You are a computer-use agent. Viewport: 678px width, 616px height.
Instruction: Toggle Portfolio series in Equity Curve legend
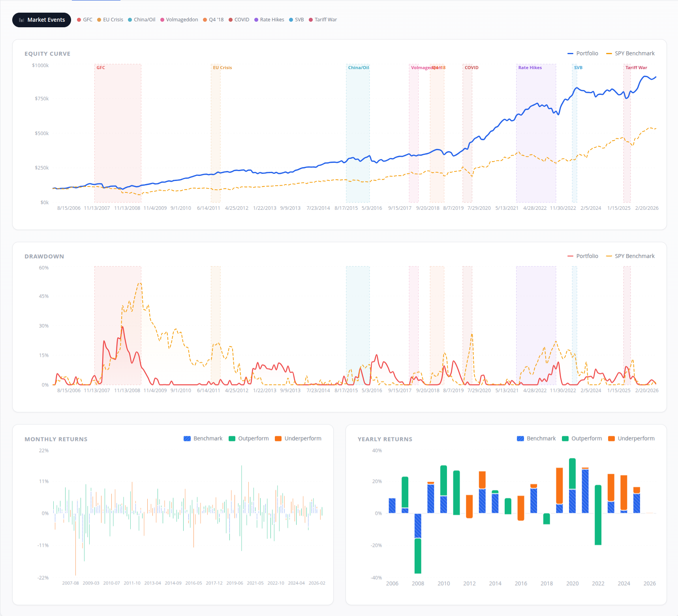click(583, 53)
